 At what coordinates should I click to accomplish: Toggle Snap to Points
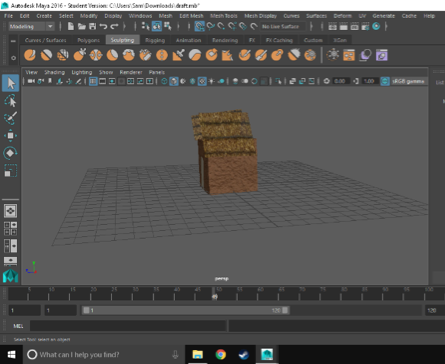221,26
